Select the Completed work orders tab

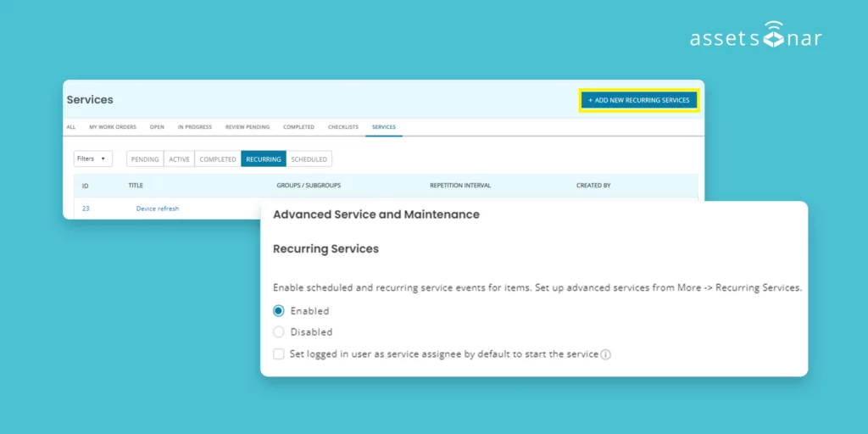[298, 127]
